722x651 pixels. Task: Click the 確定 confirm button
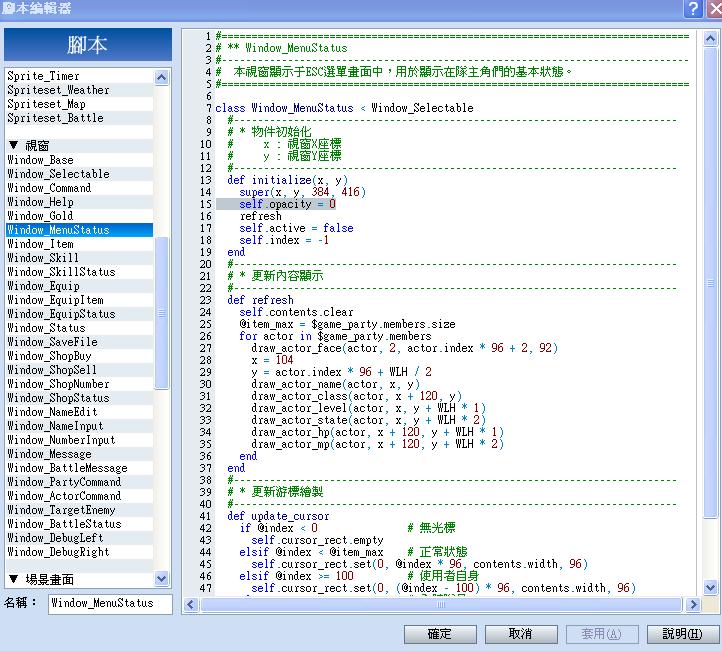440,634
